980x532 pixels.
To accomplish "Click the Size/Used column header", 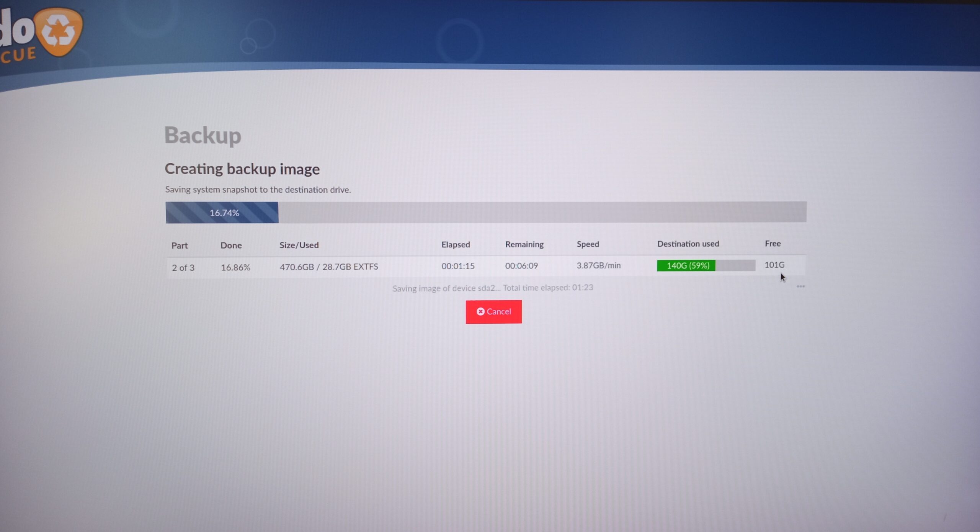I will pos(299,245).
